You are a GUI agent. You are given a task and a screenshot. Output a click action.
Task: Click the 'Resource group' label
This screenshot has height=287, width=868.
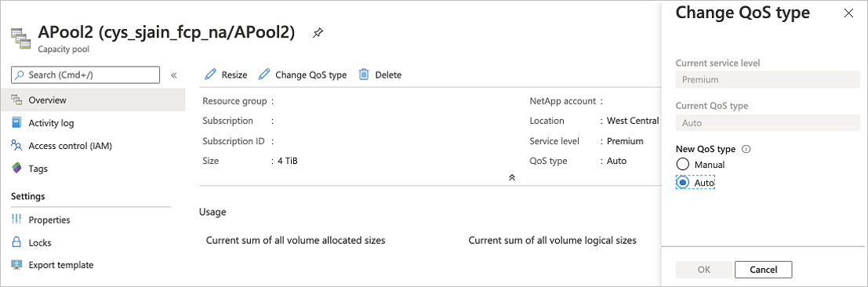click(234, 101)
